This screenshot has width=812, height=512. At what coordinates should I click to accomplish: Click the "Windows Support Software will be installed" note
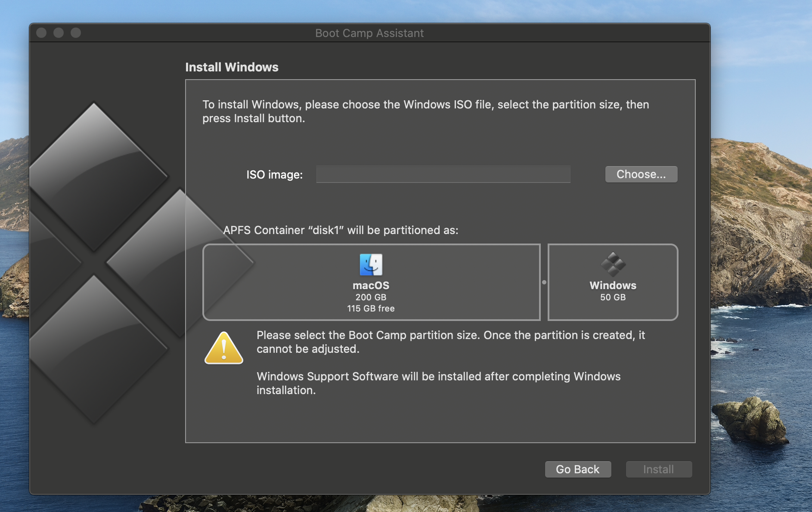coord(439,383)
